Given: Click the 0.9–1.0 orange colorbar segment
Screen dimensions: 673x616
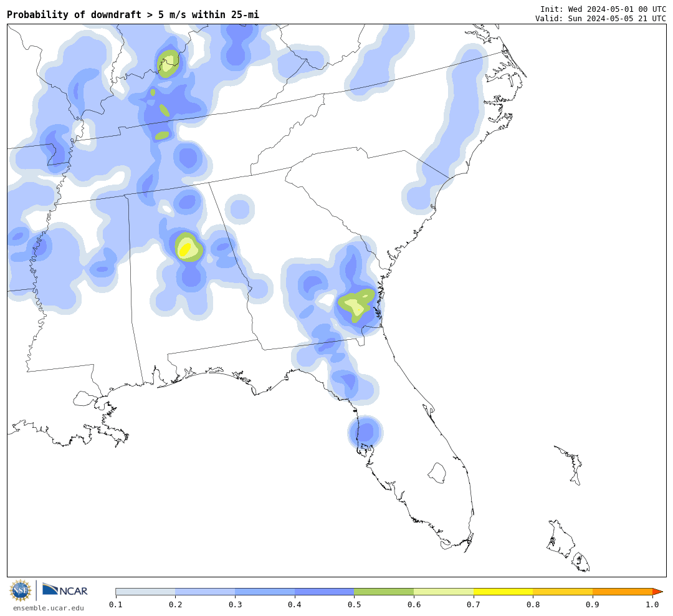Looking at the screenshot, I should [623, 592].
